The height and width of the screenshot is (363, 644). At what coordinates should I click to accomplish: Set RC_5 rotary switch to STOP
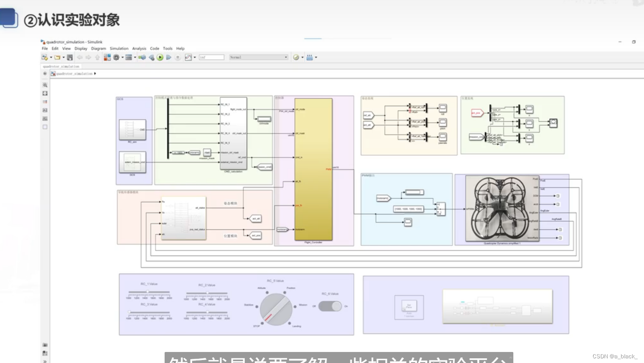coord(262,323)
